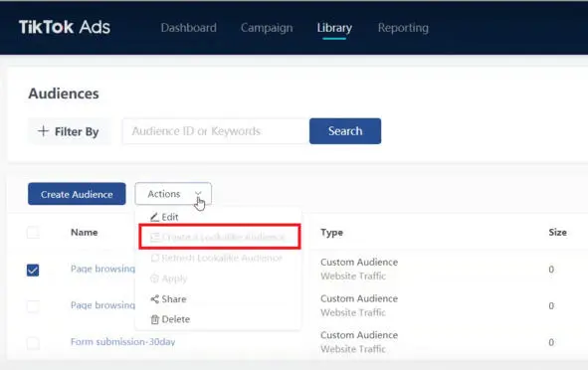Click the Share icon in Actions menu
The height and width of the screenshot is (370, 588).
[154, 298]
